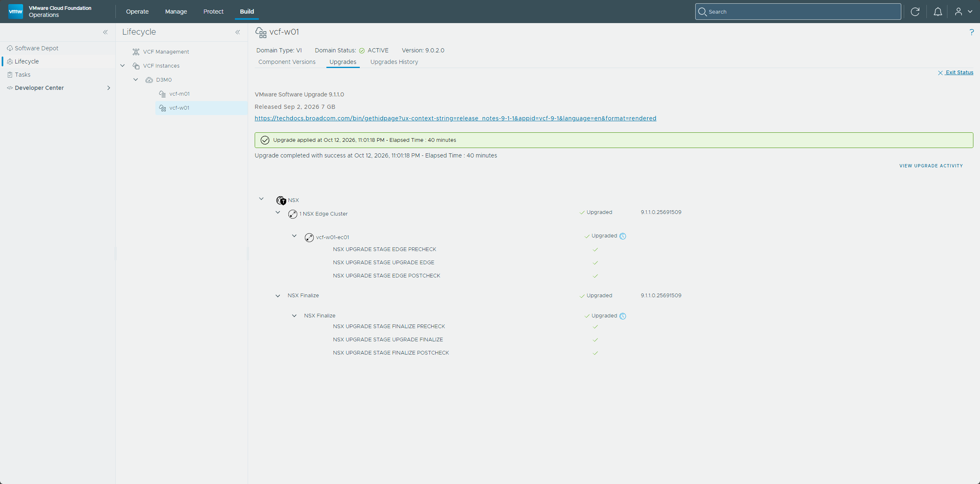This screenshot has width=980, height=484.
Task: Collapse the top-level NSX Finalize chevron
Action: point(278,296)
